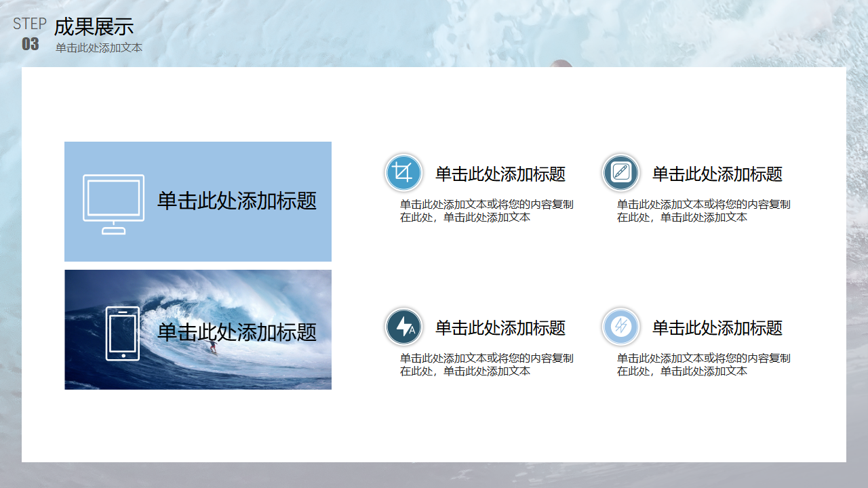Click the heading next to the light blue icon

717,328
